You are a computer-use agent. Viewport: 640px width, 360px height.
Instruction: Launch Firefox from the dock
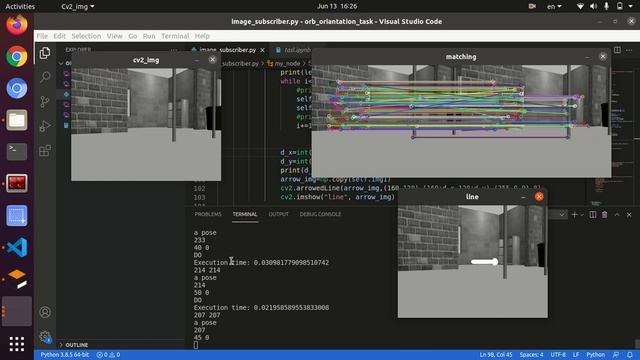point(17,24)
